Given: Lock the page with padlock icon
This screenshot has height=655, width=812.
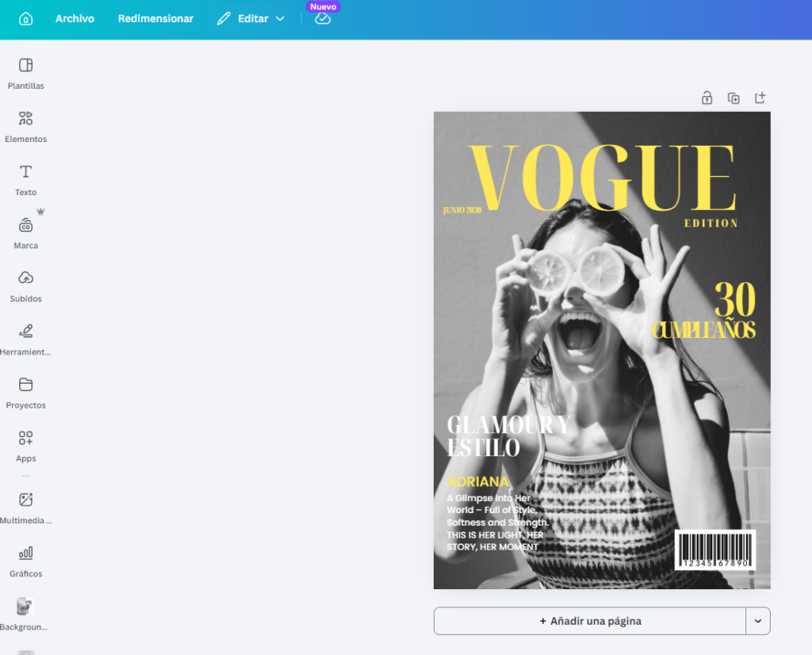Looking at the screenshot, I should pos(707,98).
